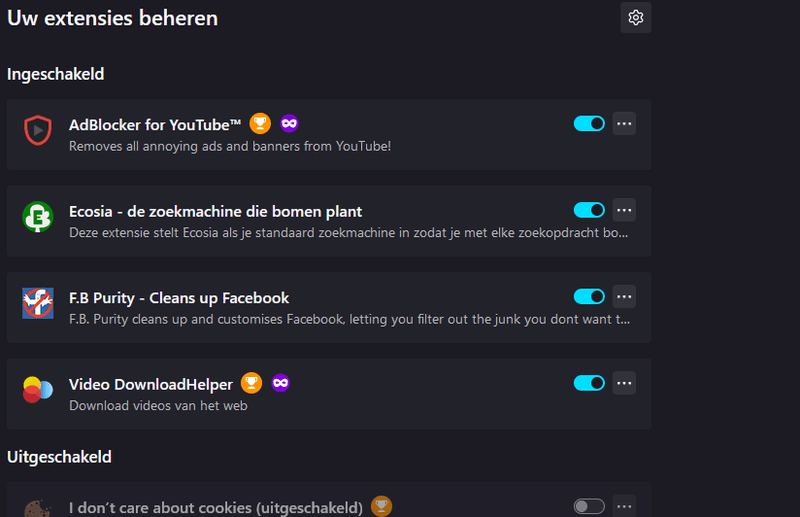The image size is (800, 517).
Task: Click the cookie extension's trophy badge
Action: [x=381, y=506]
